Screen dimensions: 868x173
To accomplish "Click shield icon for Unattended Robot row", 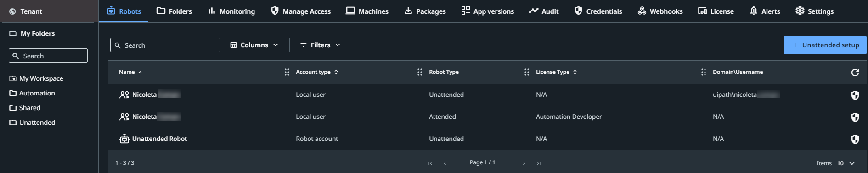I will (855, 139).
